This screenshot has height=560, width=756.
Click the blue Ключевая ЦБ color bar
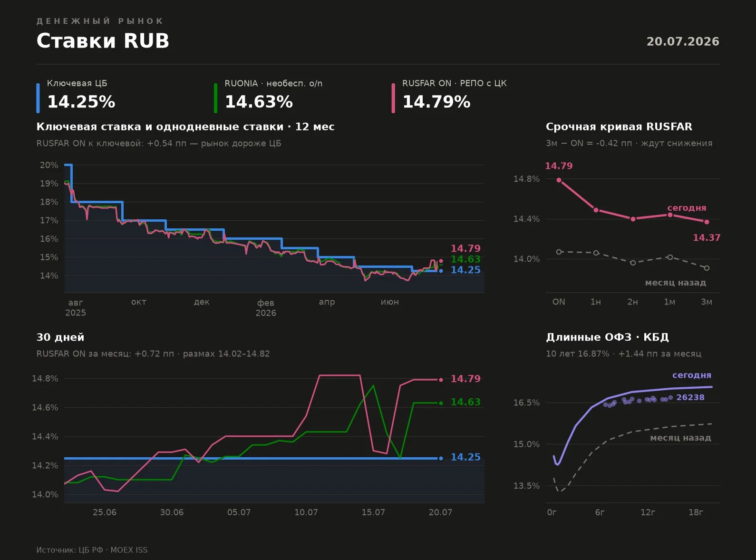point(38,98)
